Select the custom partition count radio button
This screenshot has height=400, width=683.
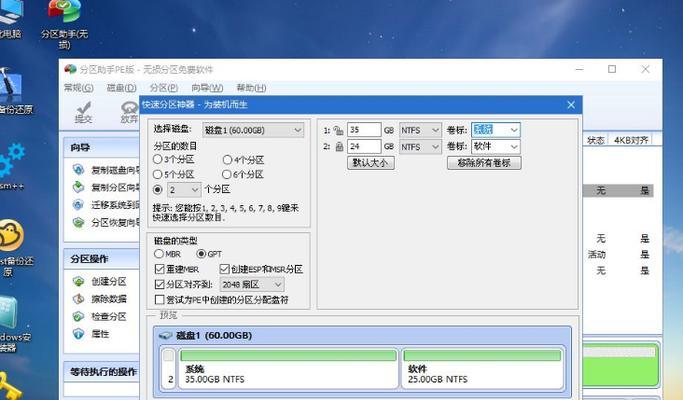coord(158,190)
